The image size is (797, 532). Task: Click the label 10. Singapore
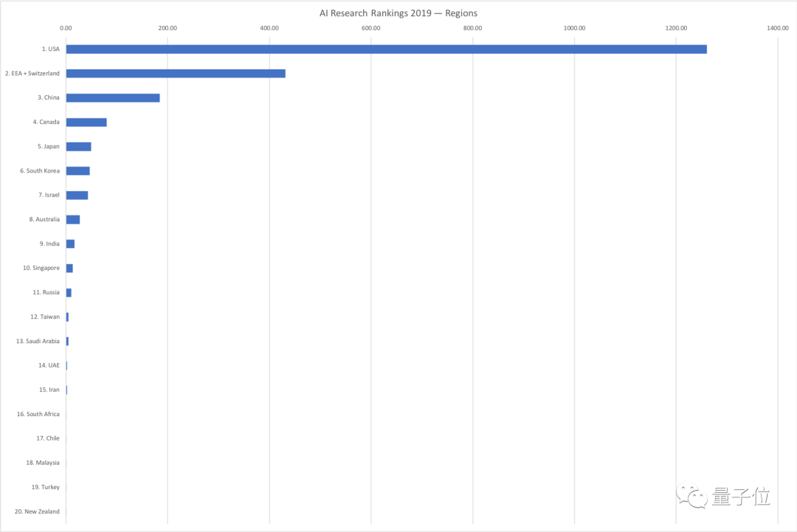point(41,268)
